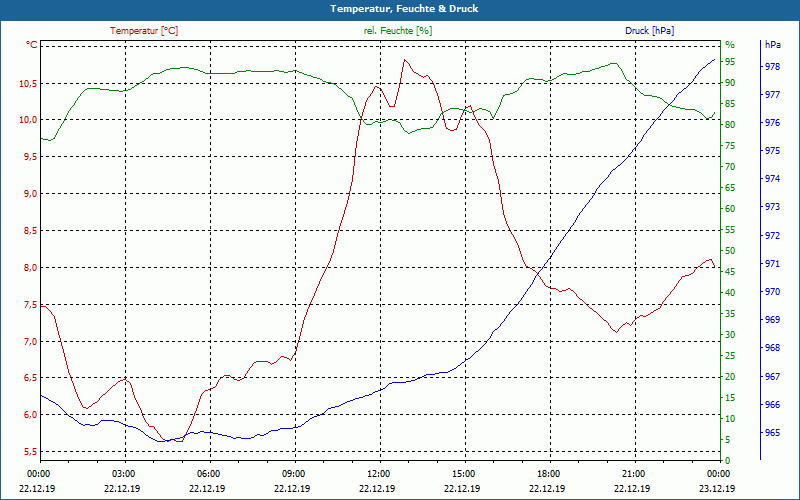The image size is (800, 500).
Task: Click the 18:00 time axis label
Action: pyautogui.click(x=548, y=473)
